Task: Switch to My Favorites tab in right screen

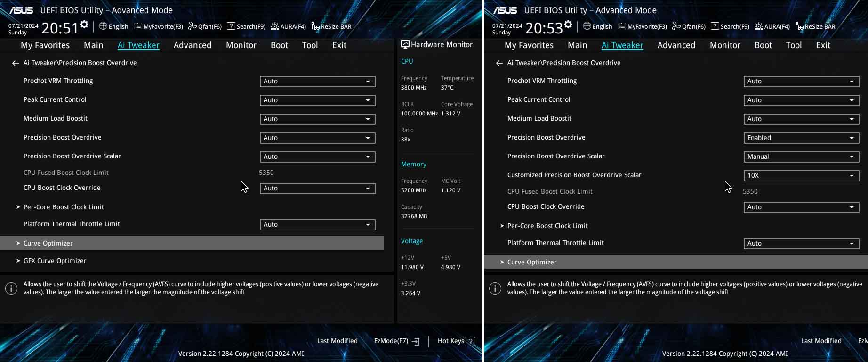Action: pyautogui.click(x=529, y=45)
